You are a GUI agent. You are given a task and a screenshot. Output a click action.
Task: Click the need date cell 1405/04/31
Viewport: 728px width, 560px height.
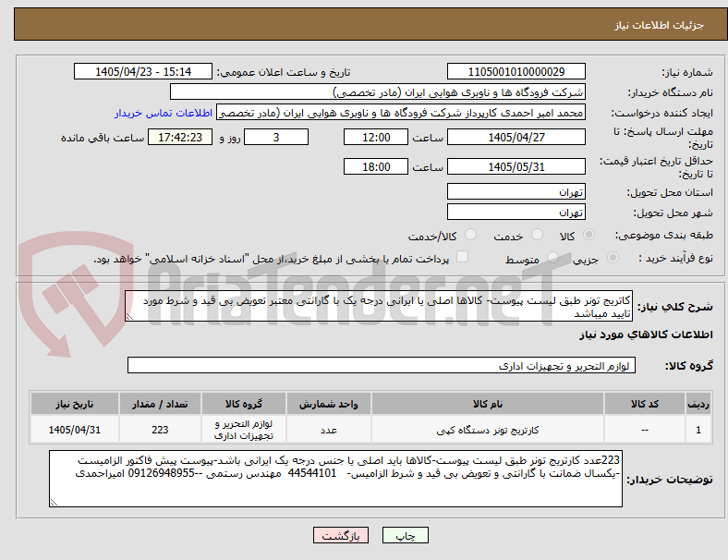tap(75, 430)
